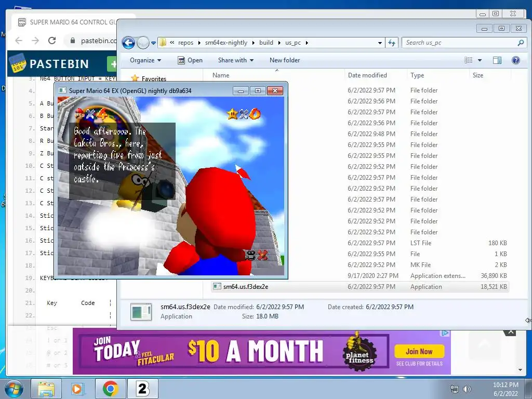Select row with 9:48 PM date

point(360,134)
